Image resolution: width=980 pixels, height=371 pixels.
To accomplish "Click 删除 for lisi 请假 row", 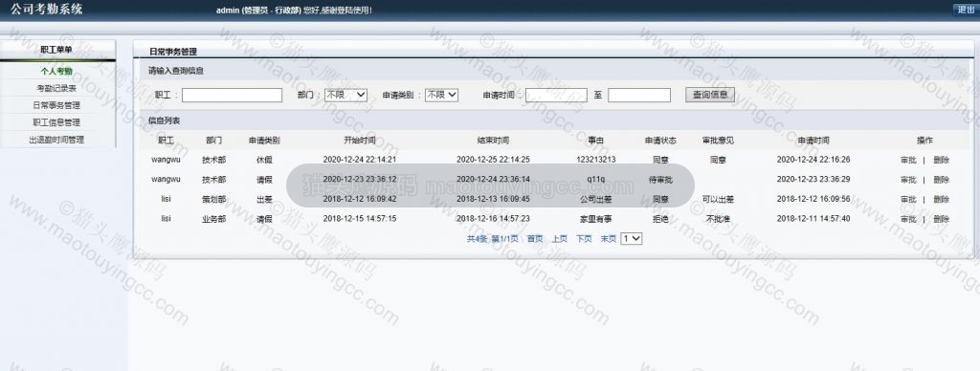I will [x=942, y=219].
